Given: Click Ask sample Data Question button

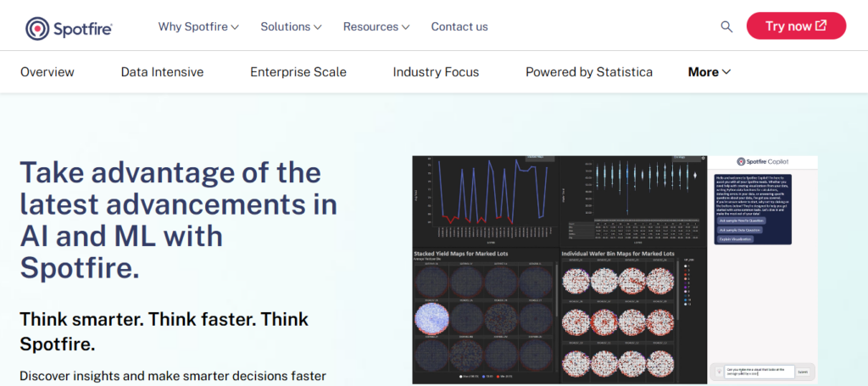Looking at the screenshot, I should pyautogui.click(x=739, y=230).
